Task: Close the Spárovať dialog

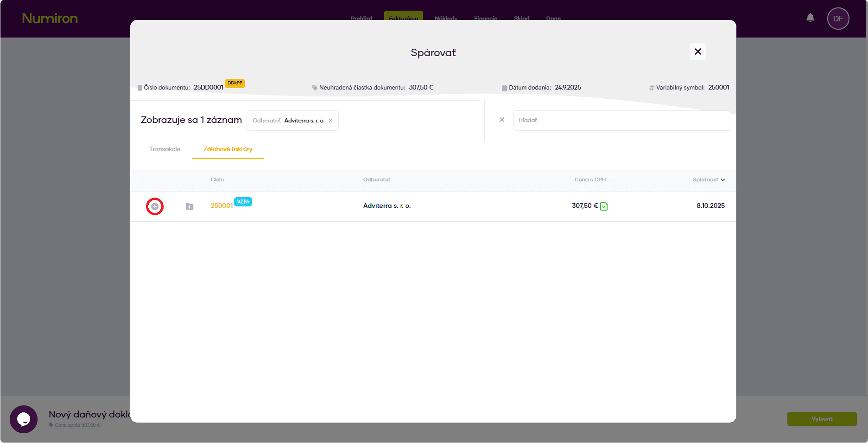Action: coord(697,51)
